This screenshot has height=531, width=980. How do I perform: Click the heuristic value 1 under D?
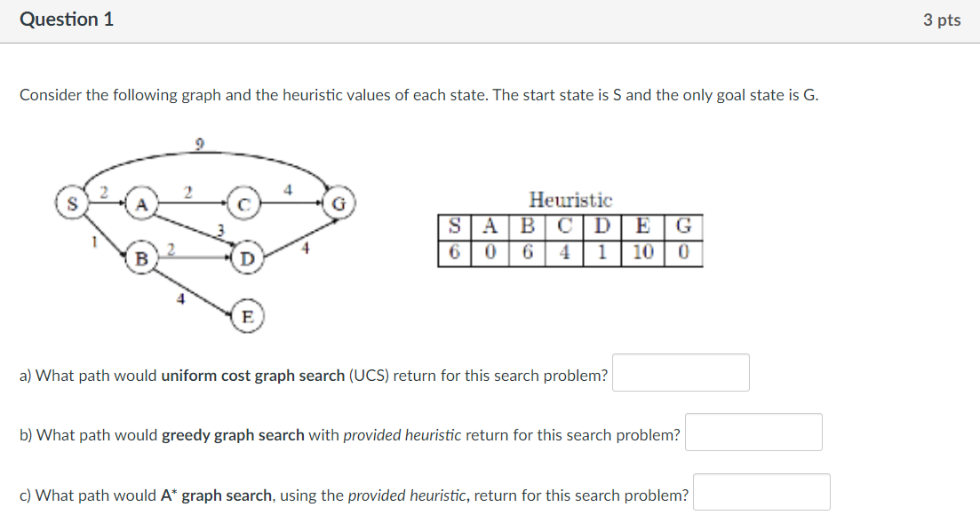pyautogui.click(x=602, y=253)
